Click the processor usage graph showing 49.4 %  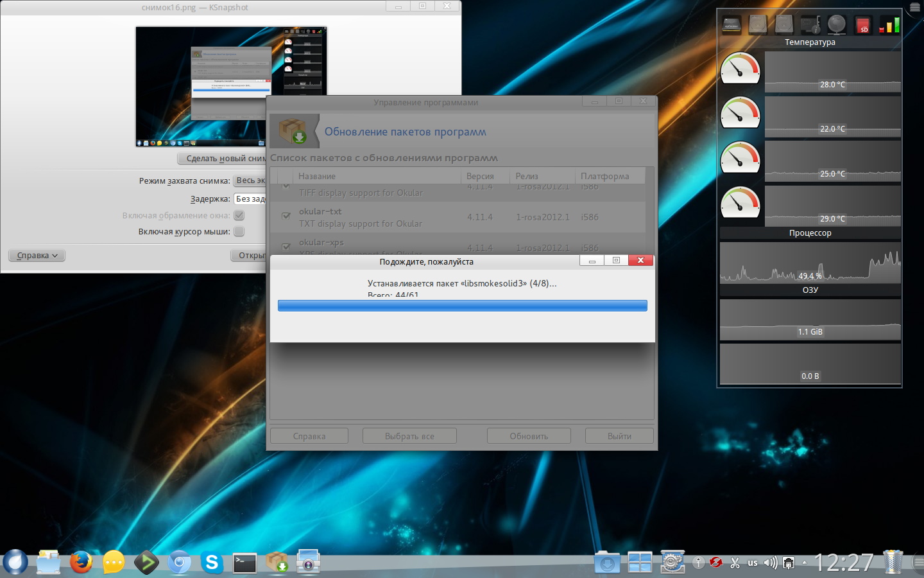point(810,263)
